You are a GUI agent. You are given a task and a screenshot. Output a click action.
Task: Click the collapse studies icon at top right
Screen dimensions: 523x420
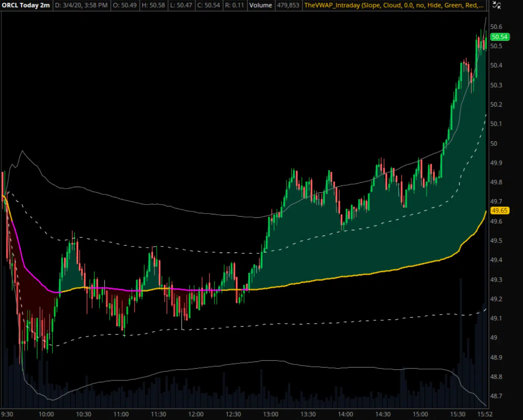(497, 5)
